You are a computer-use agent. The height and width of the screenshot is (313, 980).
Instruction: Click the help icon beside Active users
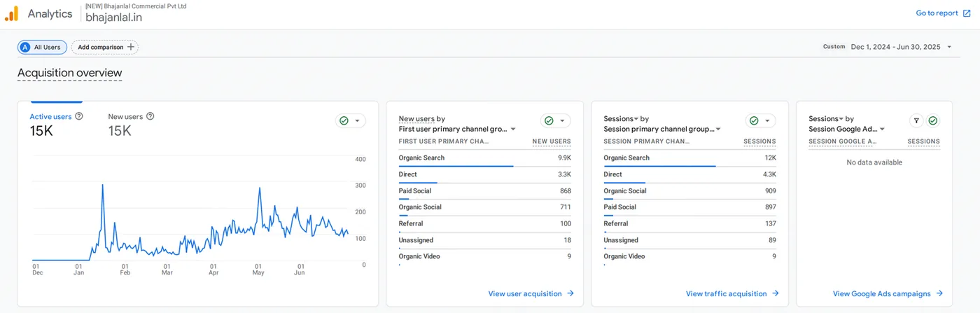(x=79, y=116)
